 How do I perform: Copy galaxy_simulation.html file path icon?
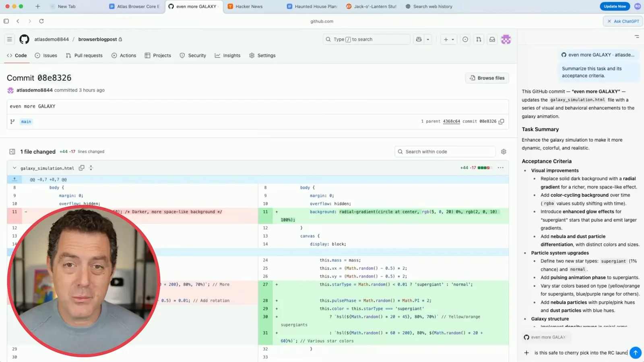click(x=81, y=168)
